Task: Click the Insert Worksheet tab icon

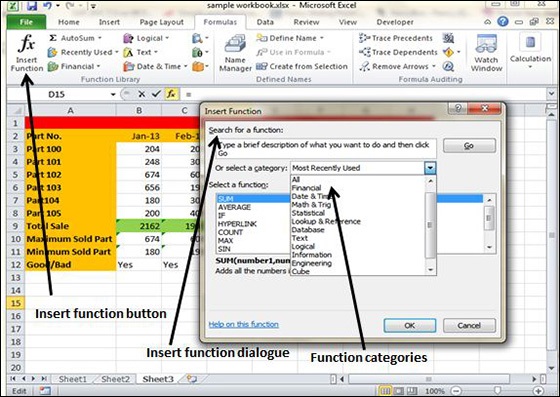Action: pyautogui.click(x=192, y=379)
